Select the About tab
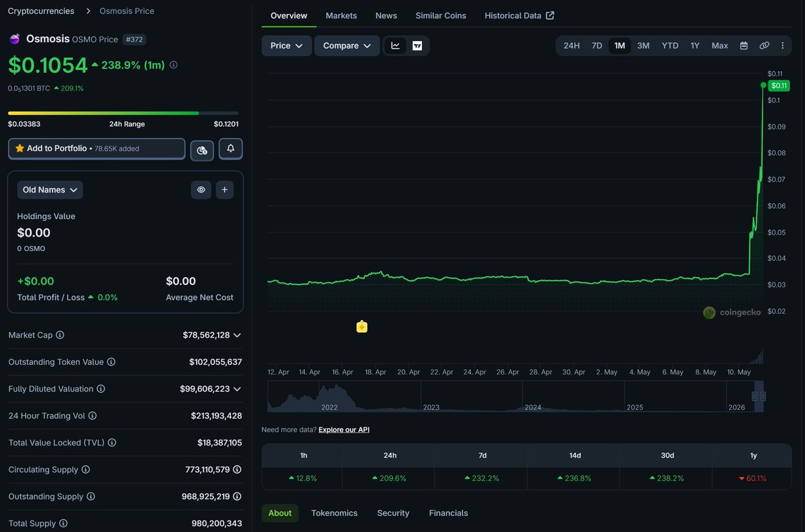This screenshot has width=805, height=532. tap(280, 513)
